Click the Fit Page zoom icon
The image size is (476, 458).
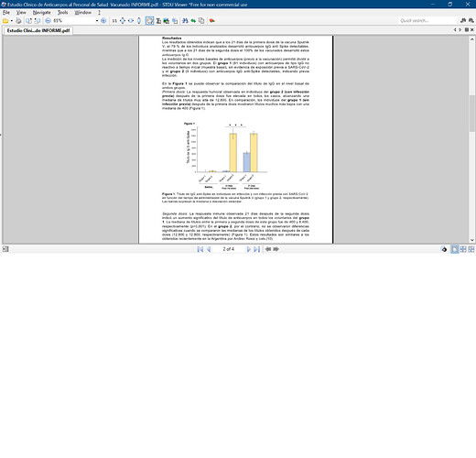(x=123, y=21)
